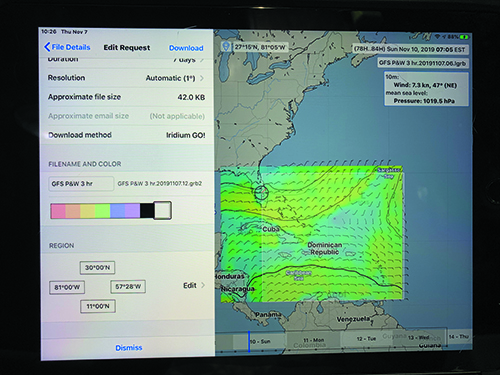Click the Automatic (1°) resolution value
This screenshot has width=500, height=375.
tap(170, 78)
